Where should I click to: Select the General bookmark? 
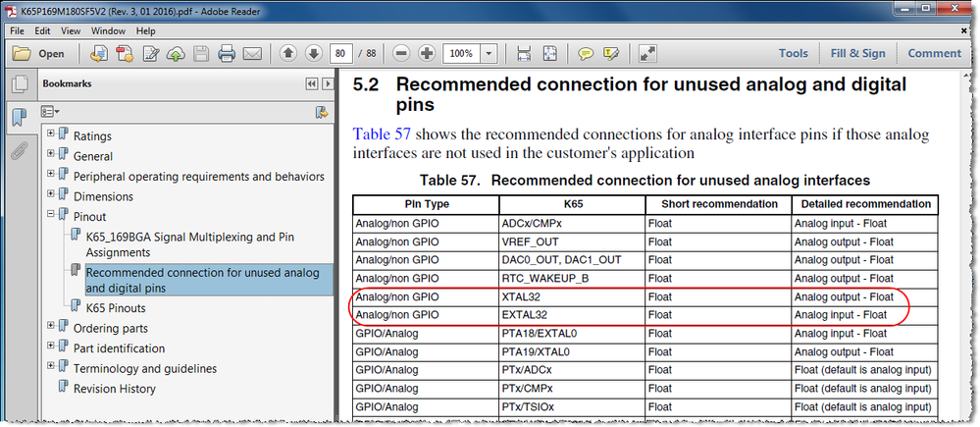pyautogui.click(x=93, y=156)
